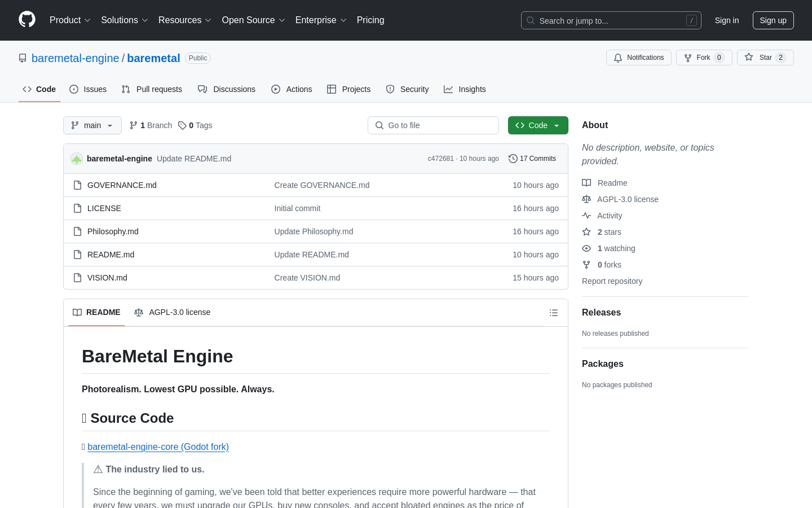This screenshot has width=812, height=508.
Task: Open the README.md file
Action: click(111, 255)
